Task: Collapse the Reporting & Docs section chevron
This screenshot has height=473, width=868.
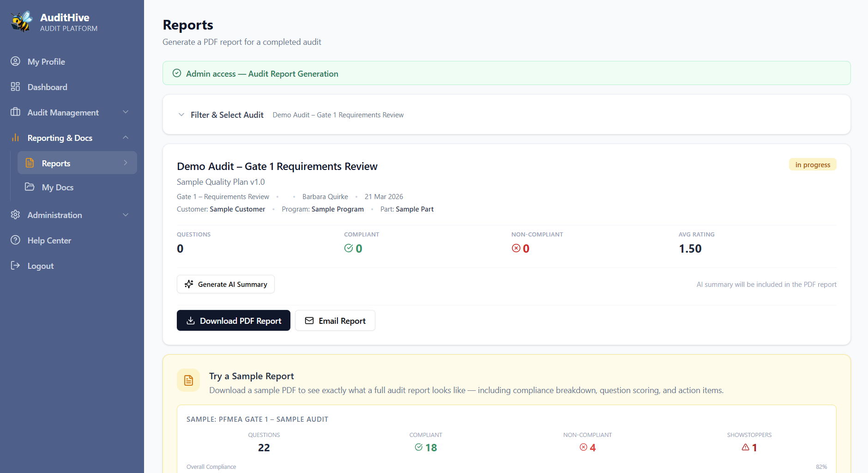Action: (126, 138)
